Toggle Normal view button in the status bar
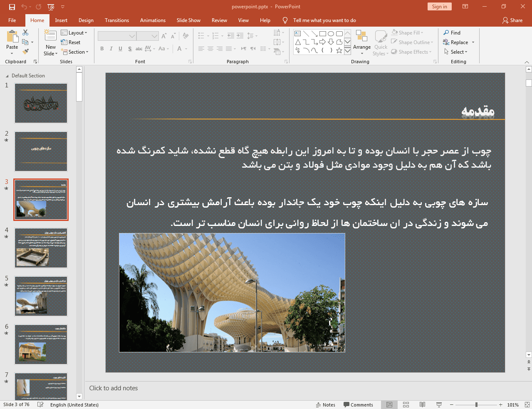This screenshot has width=532, height=409. click(x=389, y=404)
